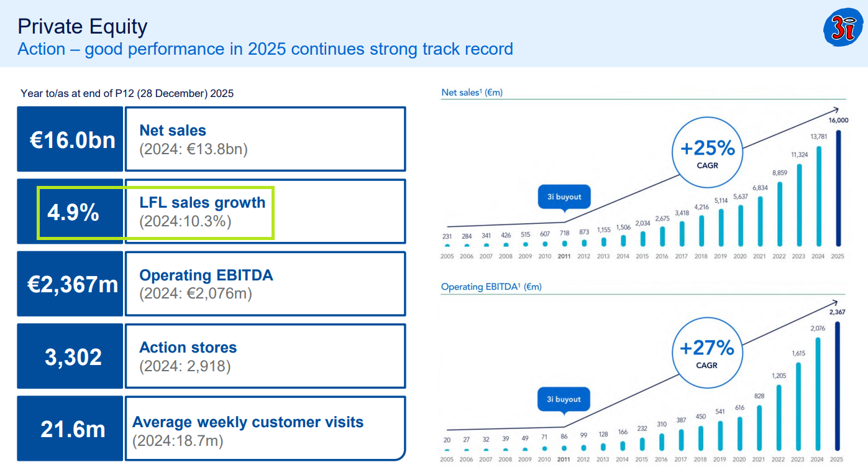Click the "(2024: €13.8bn)" comparison text

point(193,149)
